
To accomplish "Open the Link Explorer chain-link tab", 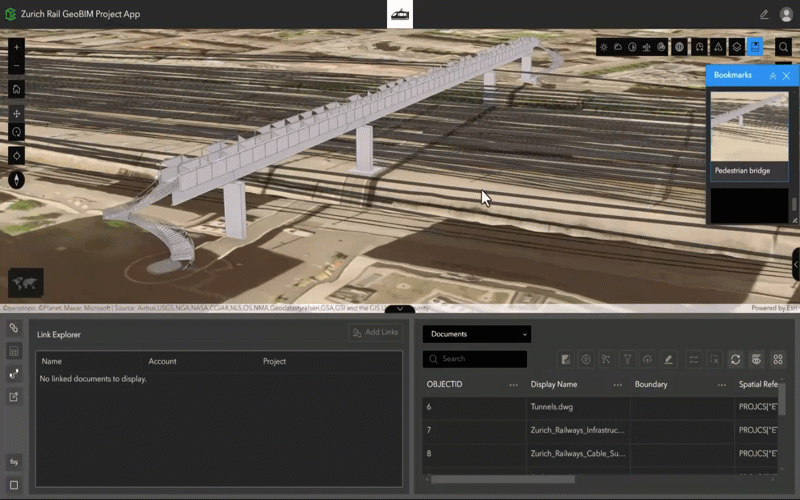I will [14, 328].
